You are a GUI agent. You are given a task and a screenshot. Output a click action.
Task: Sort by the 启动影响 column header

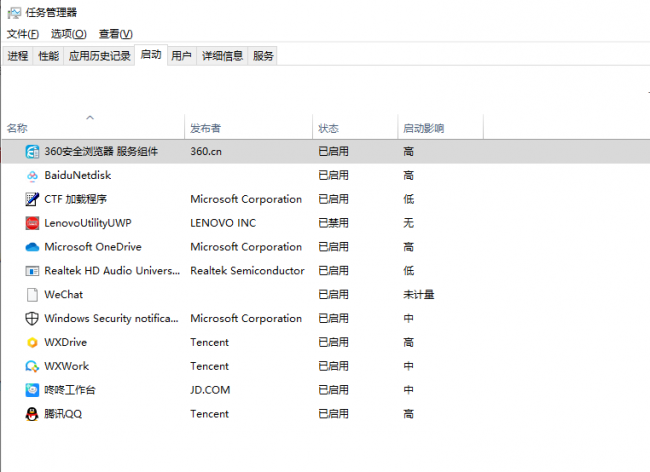click(x=441, y=128)
